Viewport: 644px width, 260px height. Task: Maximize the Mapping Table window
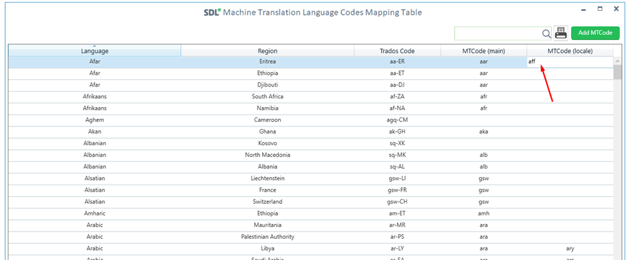point(600,8)
